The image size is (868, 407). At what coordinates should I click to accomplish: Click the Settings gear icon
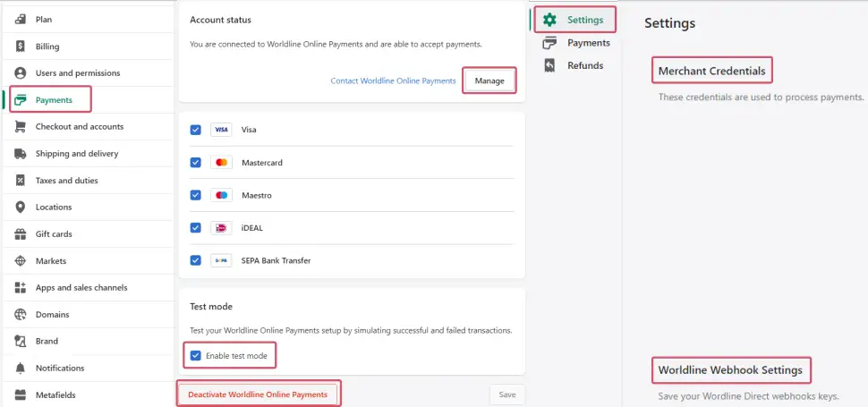(549, 20)
